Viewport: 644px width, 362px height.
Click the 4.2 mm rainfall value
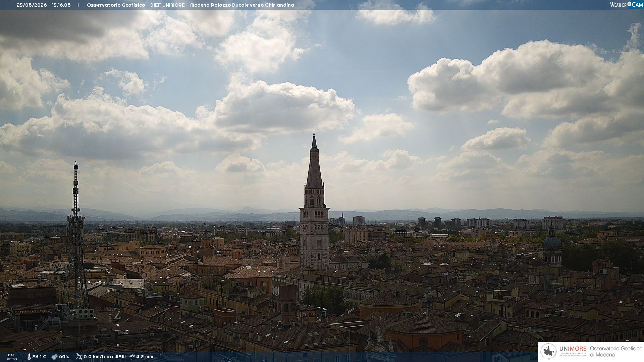coord(145,357)
